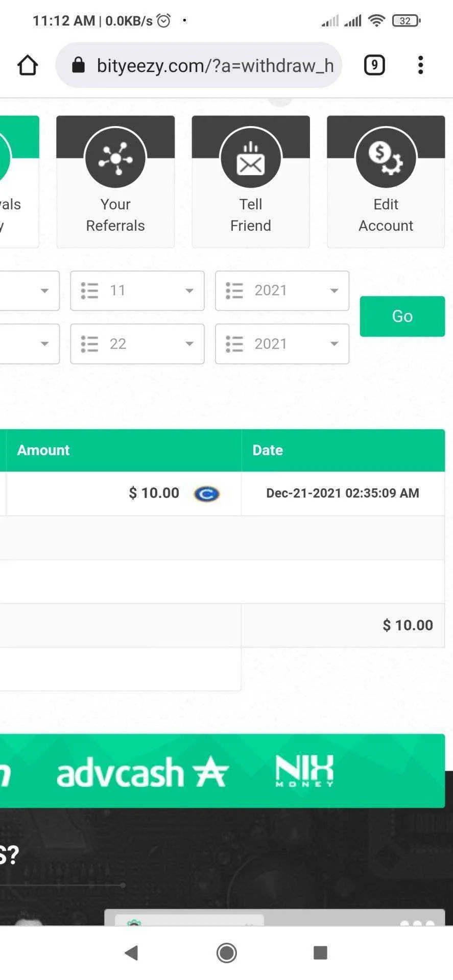
Task: Open the end year dropdown in the 22 row
Action: tap(282, 344)
